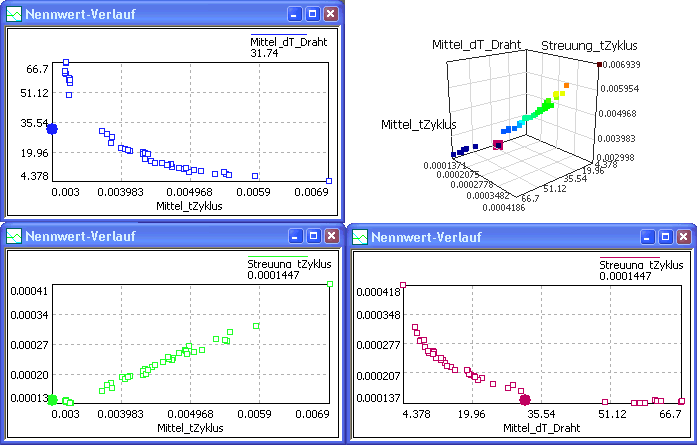Screen dimensions: 697x445
Task: Click the orange data point in the 3D plot
Action: click(x=566, y=85)
